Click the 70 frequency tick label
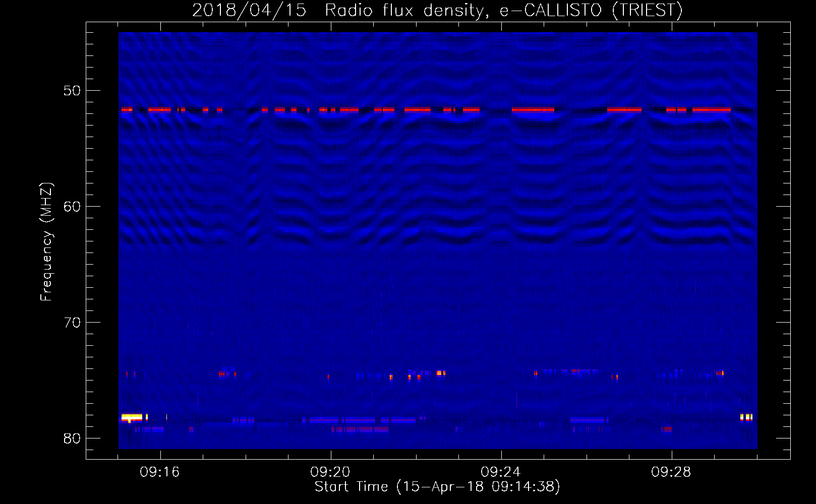The height and width of the screenshot is (504, 816). 72,323
